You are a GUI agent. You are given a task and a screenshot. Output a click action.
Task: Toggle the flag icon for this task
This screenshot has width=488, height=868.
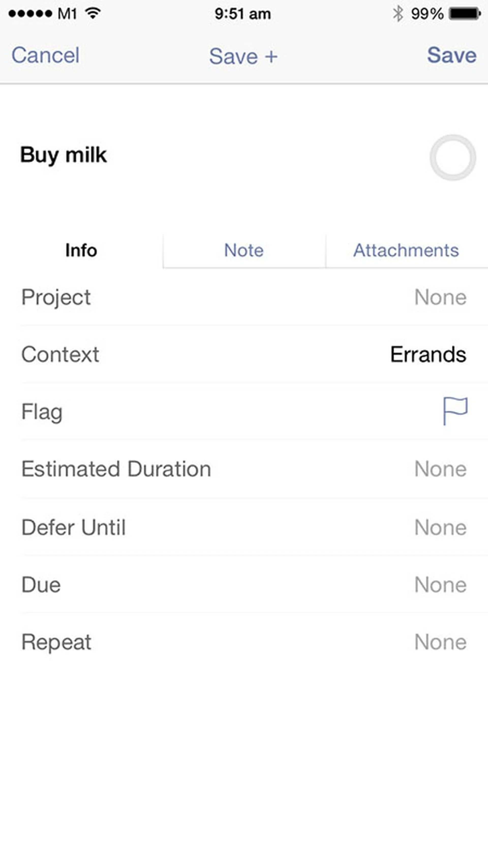tap(455, 411)
